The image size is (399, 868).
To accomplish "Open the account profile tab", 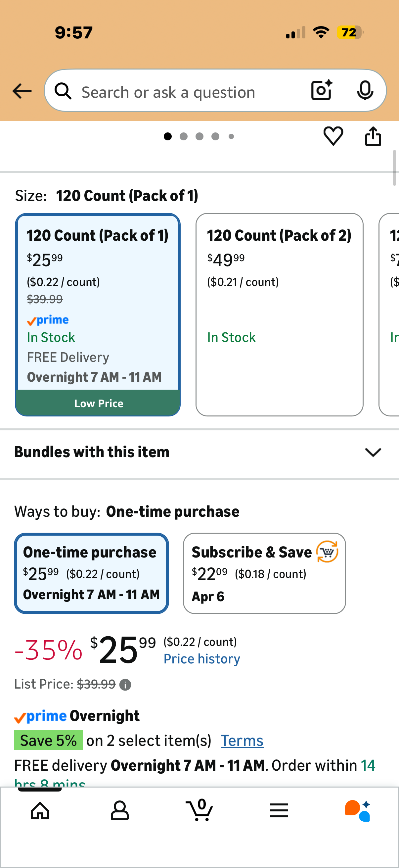I will [119, 810].
